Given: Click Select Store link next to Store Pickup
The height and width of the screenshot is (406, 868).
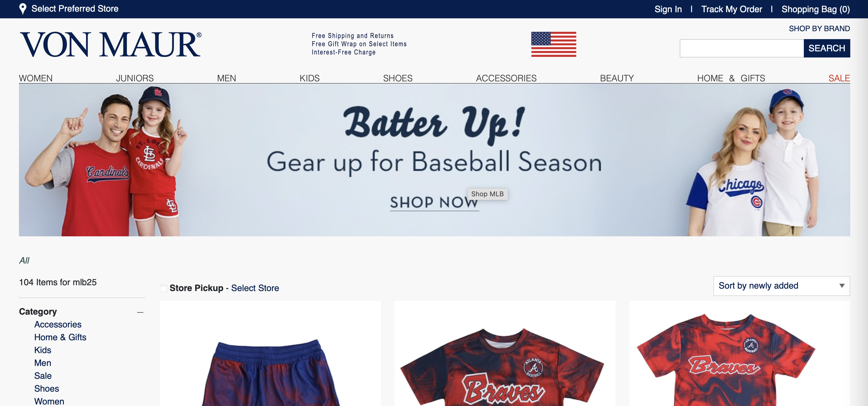Looking at the screenshot, I should point(255,288).
